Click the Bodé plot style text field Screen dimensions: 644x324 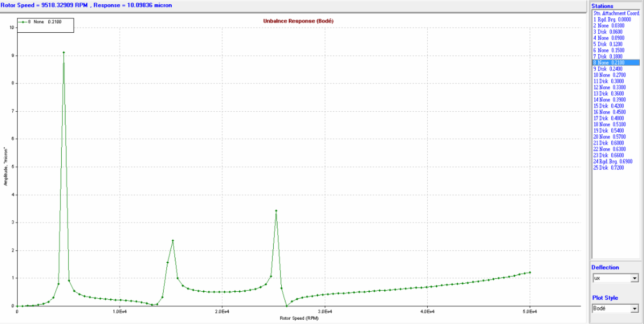tap(611, 308)
